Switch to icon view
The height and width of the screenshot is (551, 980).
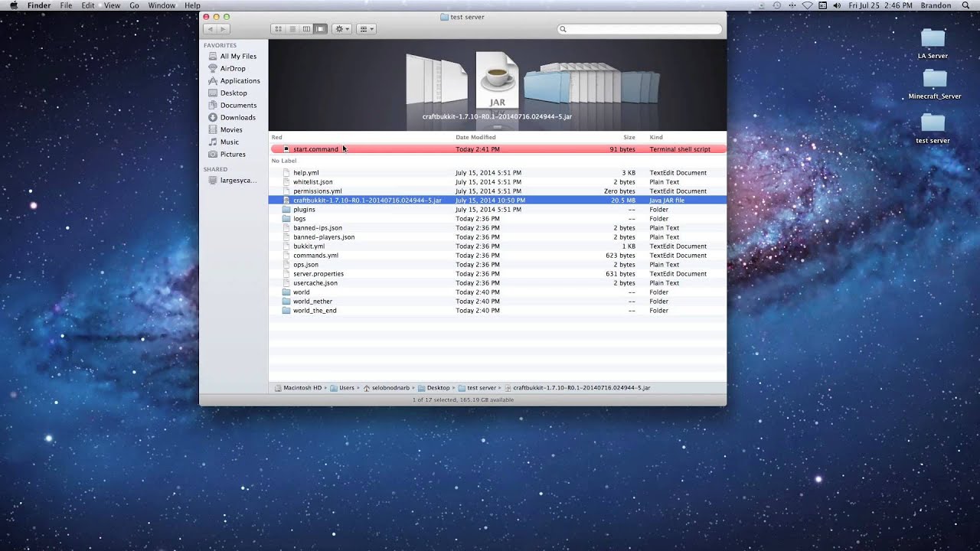coord(278,29)
